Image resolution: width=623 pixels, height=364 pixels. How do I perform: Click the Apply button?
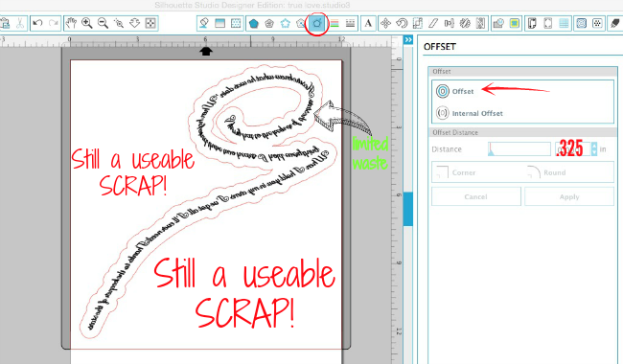pyautogui.click(x=569, y=197)
